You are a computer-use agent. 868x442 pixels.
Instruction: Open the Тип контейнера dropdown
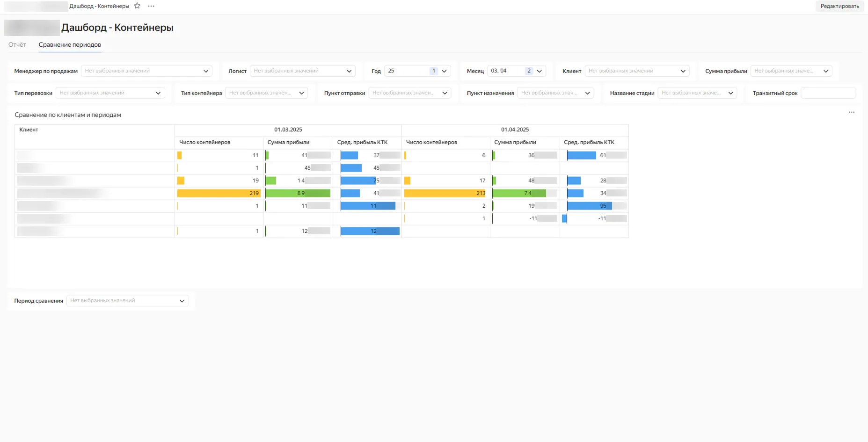tap(266, 93)
